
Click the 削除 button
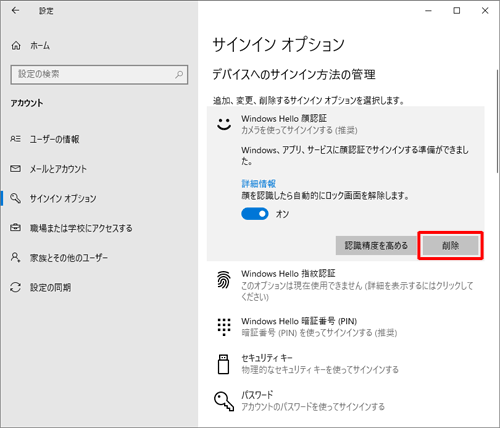[x=450, y=246]
